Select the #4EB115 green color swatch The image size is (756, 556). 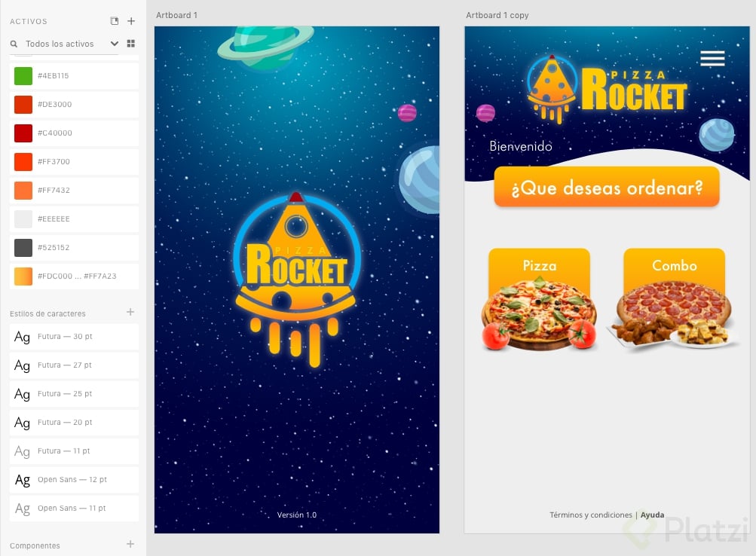(23, 76)
